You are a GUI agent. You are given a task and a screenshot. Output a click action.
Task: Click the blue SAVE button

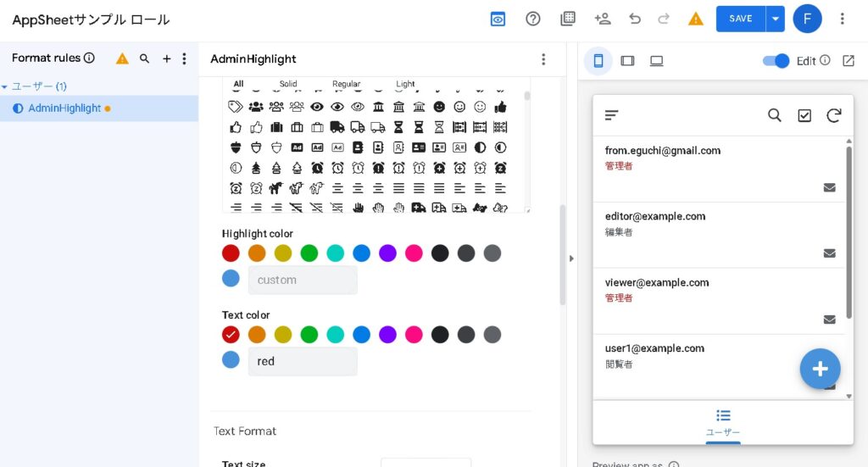pyautogui.click(x=740, y=19)
